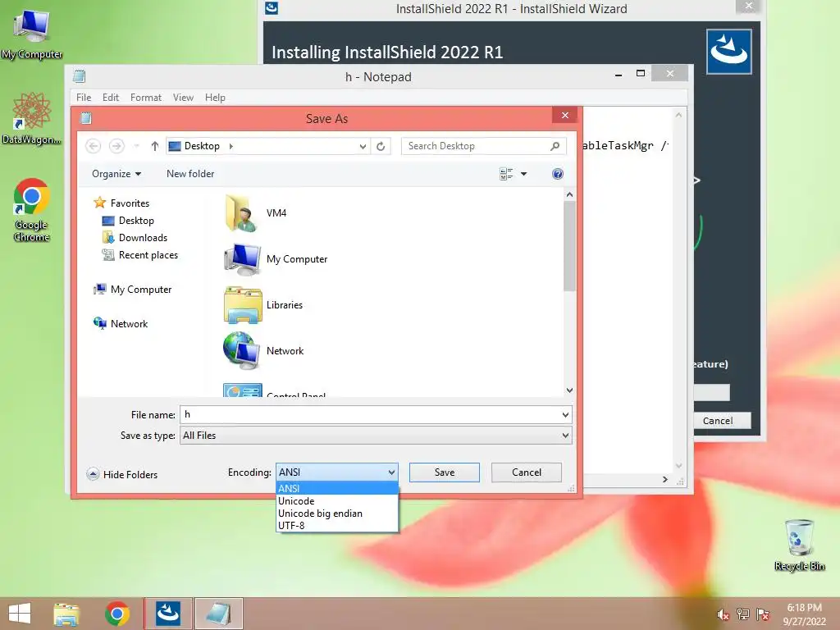Expand the address bar previous locations dropdown
The width and height of the screenshot is (840, 630).
click(x=363, y=146)
